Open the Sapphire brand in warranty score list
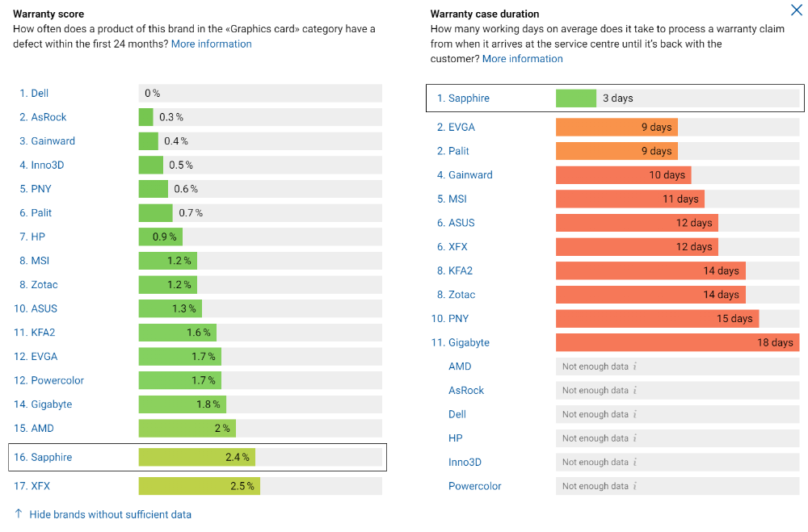Image resolution: width=808 pixels, height=532 pixels. (43, 457)
